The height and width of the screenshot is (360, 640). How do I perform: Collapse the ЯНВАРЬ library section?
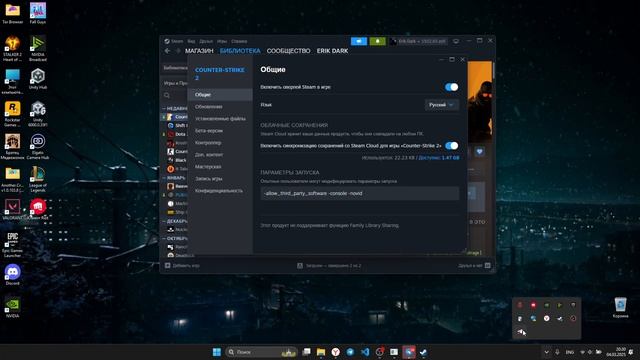click(x=174, y=178)
